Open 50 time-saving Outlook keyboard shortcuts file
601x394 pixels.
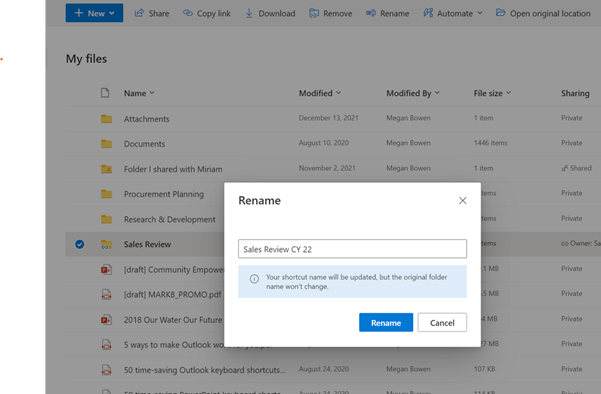pyautogui.click(x=205, y=370)
